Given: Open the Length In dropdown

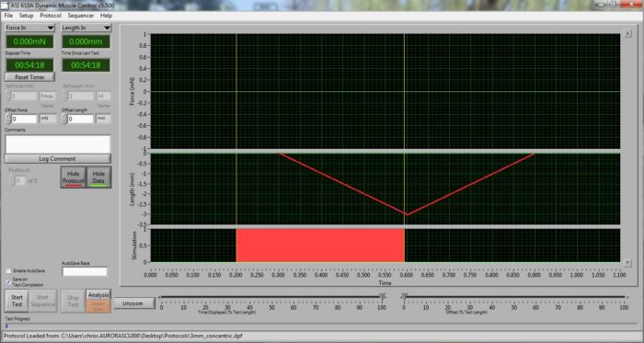Looking at the screenshot, I should pos(86,28).
